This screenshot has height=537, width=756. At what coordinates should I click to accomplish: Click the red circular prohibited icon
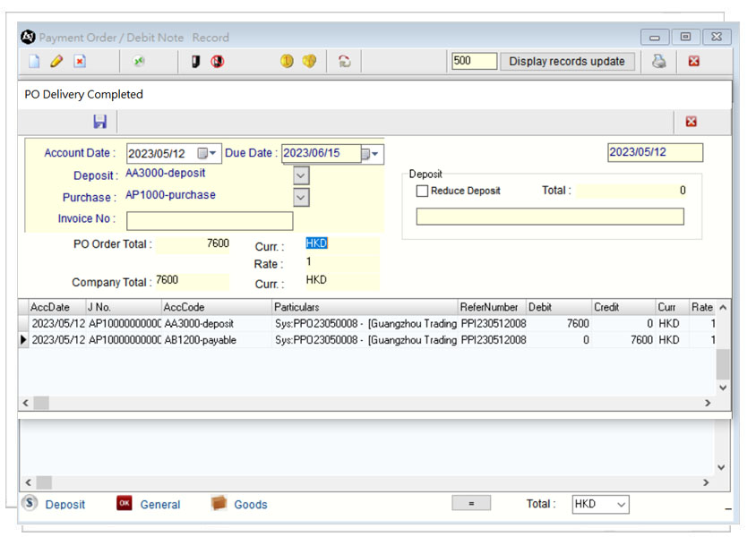coord(218,61)
